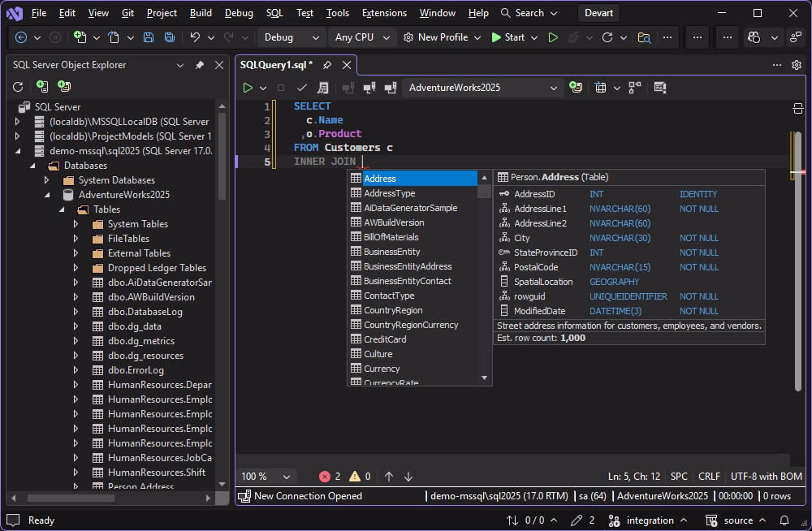Expand the System Databases folder
The height and width of the screenshot is (531, 812).
tap(46, 180)
